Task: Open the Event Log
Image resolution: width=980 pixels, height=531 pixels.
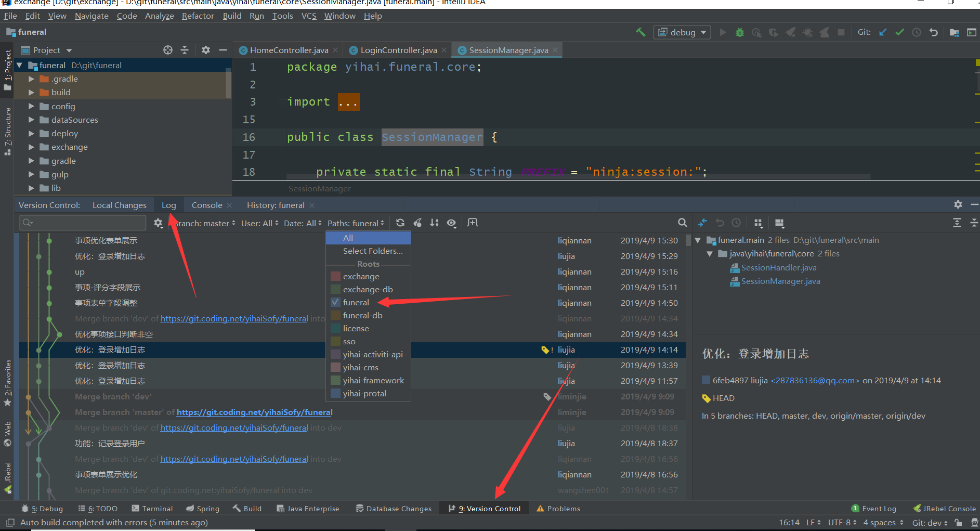Action: point(873,509)
